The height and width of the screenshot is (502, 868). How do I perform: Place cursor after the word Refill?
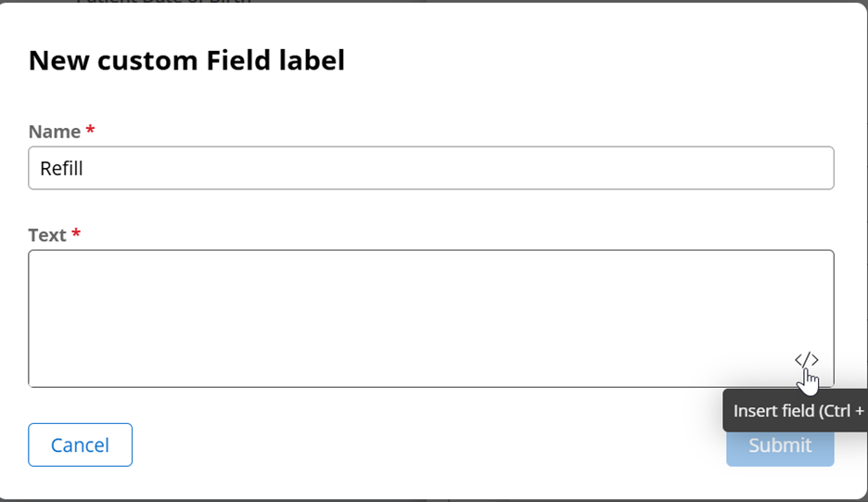[x=83, y=168]
